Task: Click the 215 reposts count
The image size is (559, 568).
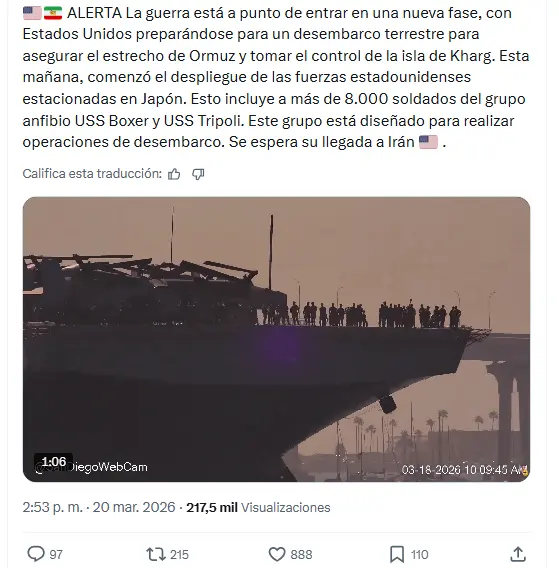Action: pos(179,555)
